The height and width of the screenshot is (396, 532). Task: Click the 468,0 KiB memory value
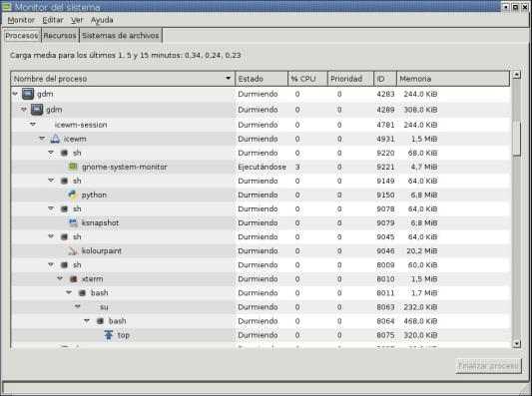pos(420,321)
